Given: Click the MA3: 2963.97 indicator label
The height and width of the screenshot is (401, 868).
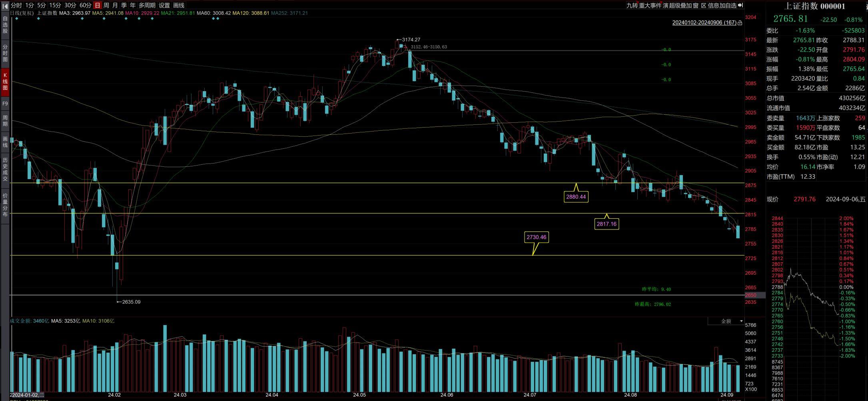Looking at the screenshot, I should click(75, 13).
